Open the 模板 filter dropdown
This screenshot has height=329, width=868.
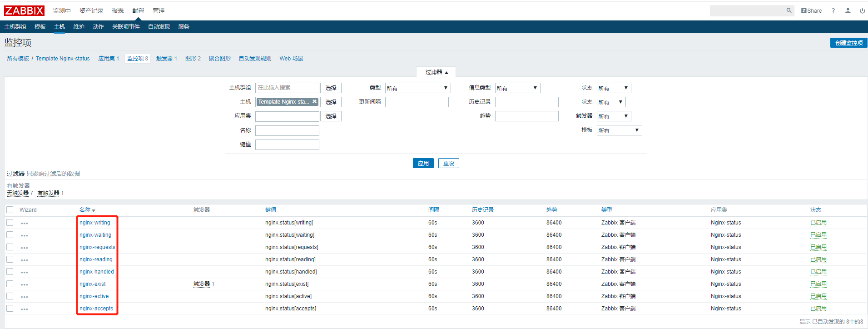(x=619, y=130)
